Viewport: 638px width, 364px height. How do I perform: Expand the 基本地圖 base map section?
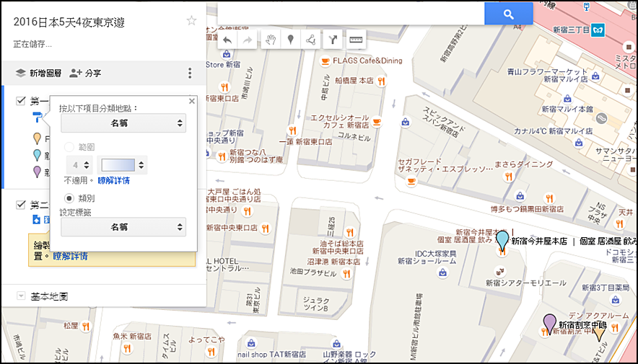pos(21,296)
